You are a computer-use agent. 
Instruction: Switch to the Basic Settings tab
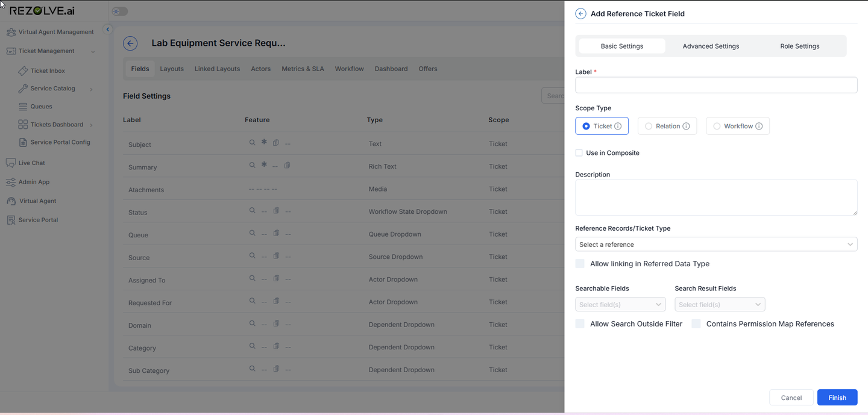(622, 46)
